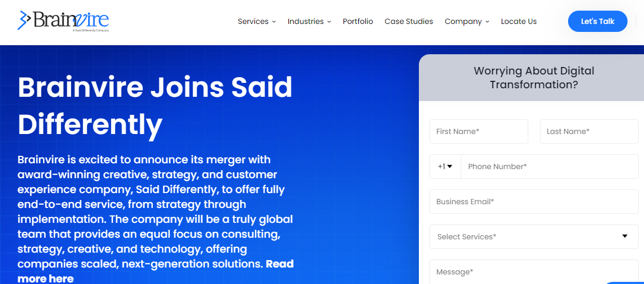Click into the Business Email field

pyautogui.click(x=534, y=202)
